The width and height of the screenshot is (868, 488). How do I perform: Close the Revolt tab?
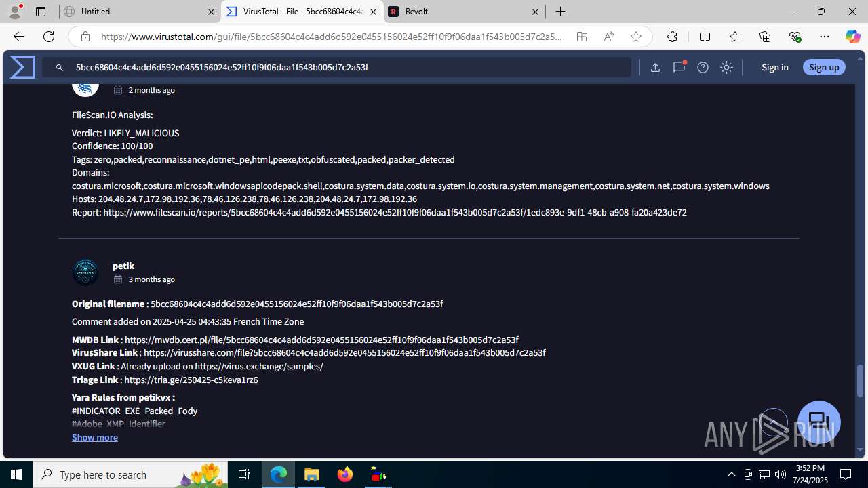click(535, 12)
